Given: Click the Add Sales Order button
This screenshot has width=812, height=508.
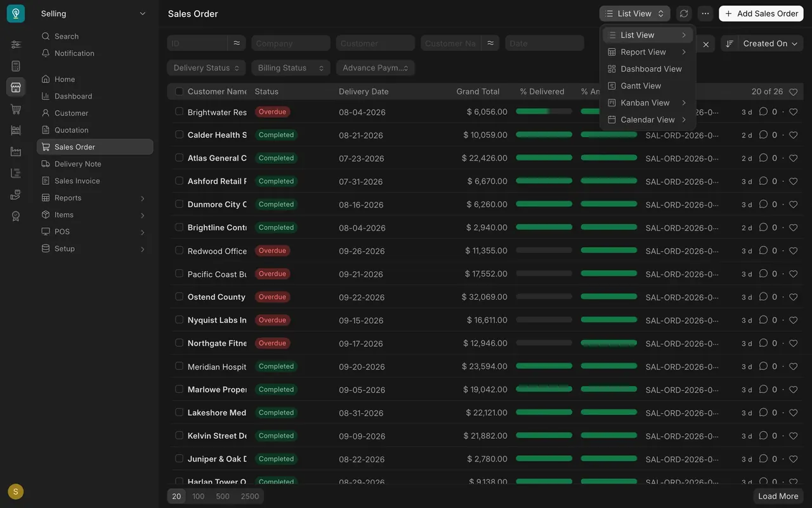Looking at the screenshot, I should (x=761, y=13).
